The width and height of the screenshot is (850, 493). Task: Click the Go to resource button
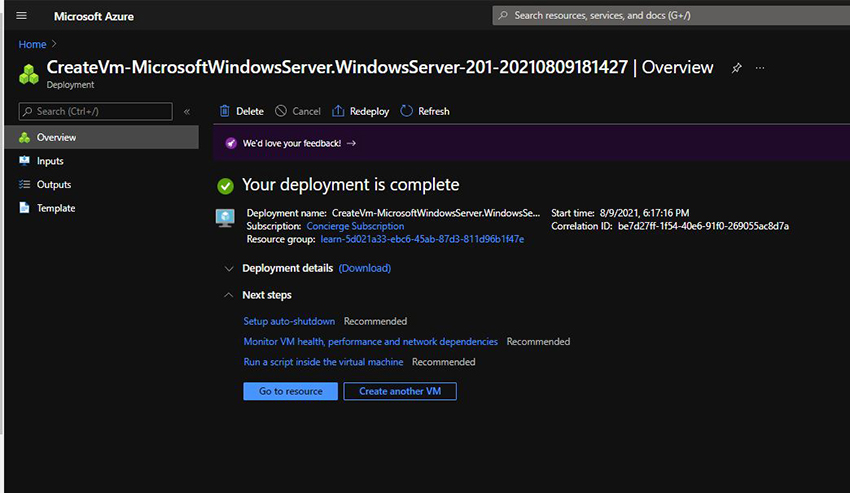coord(291,391)
